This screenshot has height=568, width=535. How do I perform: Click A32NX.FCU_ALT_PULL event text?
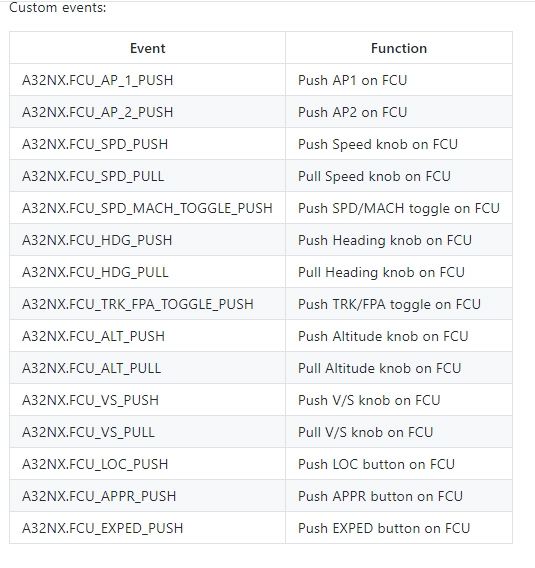point(92,368)
